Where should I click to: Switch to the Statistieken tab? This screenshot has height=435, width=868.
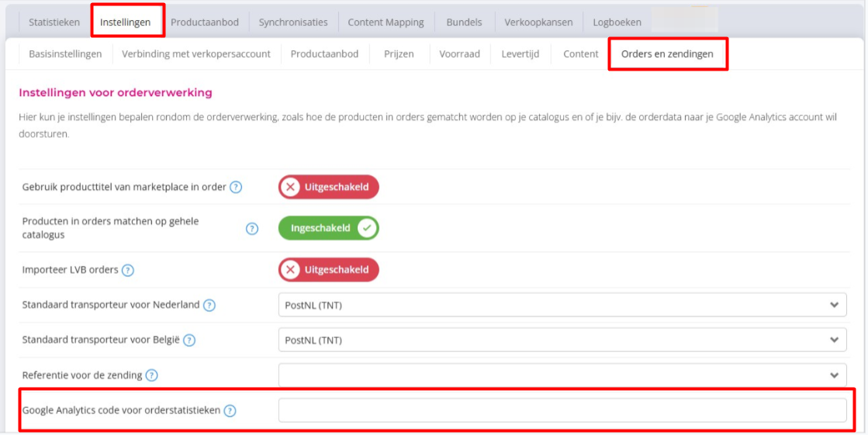click(54, 22)
